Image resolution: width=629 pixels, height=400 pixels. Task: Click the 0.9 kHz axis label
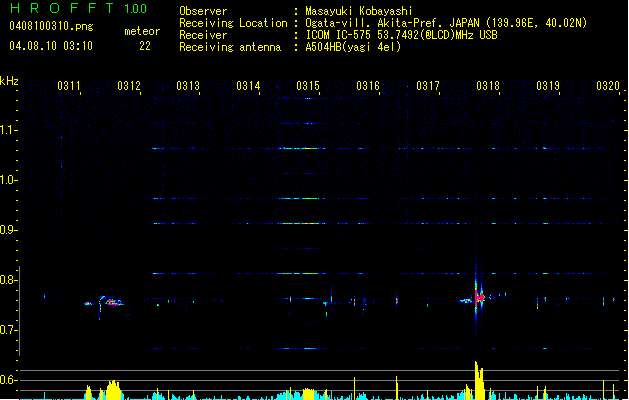[x=9, y=230]
